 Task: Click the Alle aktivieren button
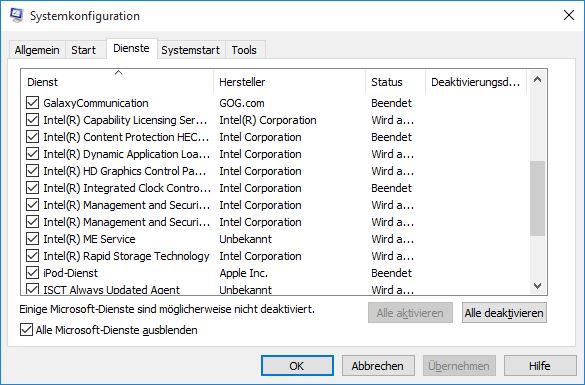(x=410, y=313)
